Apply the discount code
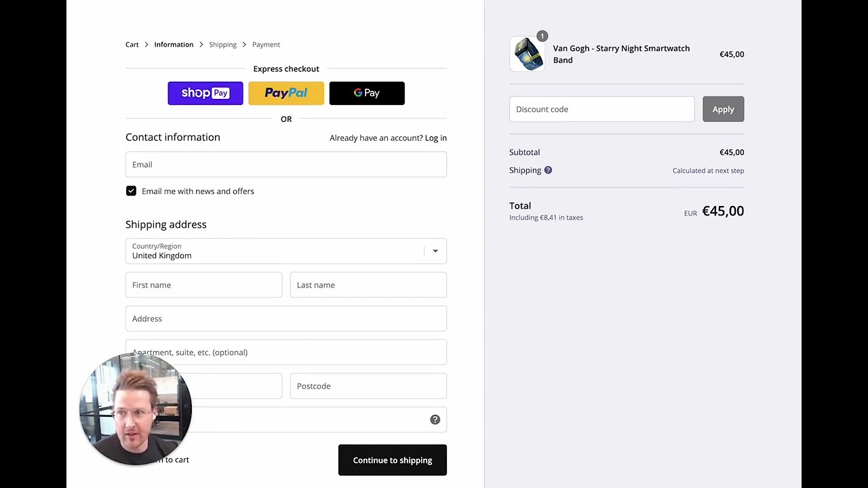The image size is (868, 488). pos(723,109)
